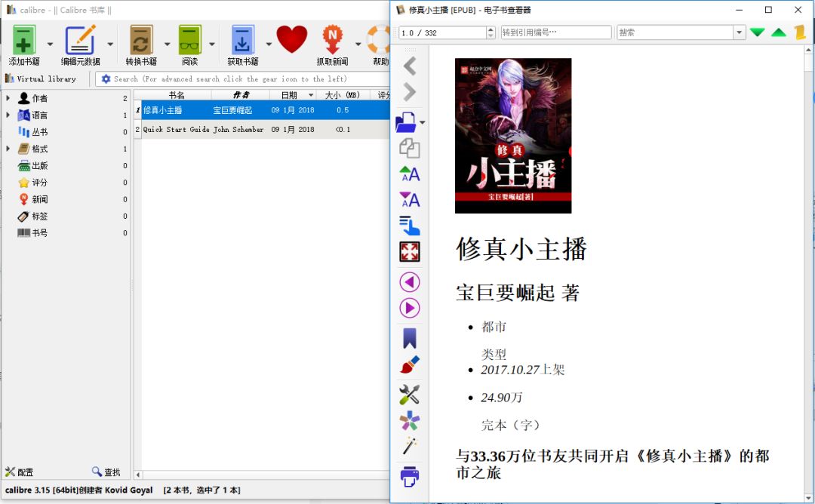Open dropdown beside open ebook icon
815x504 pixels.
coord(423,123)
